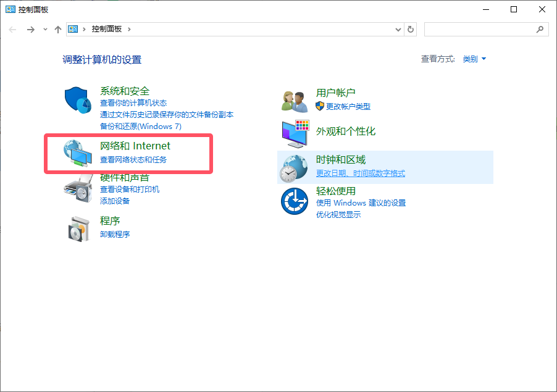Click the System and Security shield icon

tap(78, 100)
